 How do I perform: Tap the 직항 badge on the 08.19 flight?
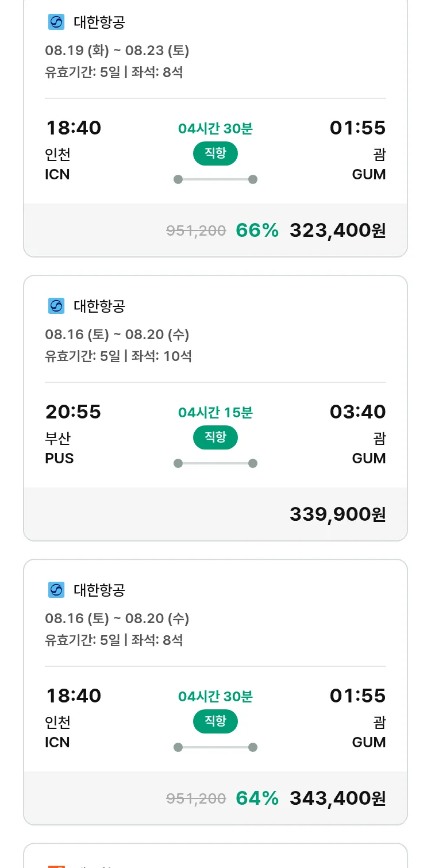215,153
